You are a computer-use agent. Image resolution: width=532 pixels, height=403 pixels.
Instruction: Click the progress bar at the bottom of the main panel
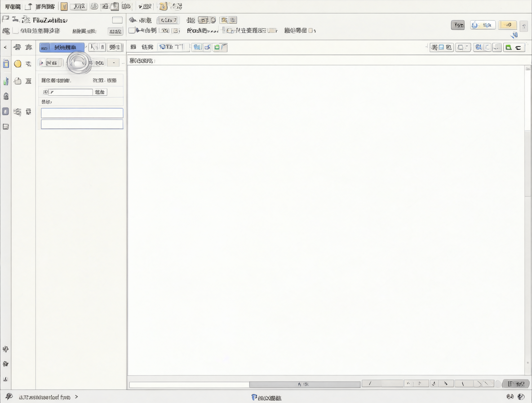click(x=244, y=384)
